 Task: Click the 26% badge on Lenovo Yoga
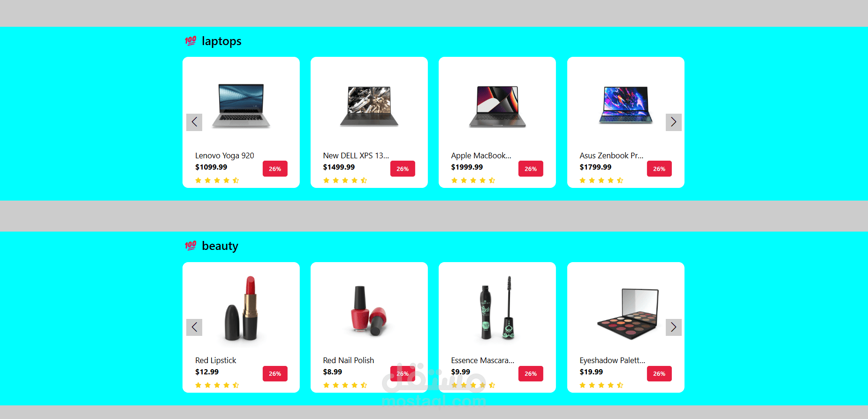pos(275,169)
